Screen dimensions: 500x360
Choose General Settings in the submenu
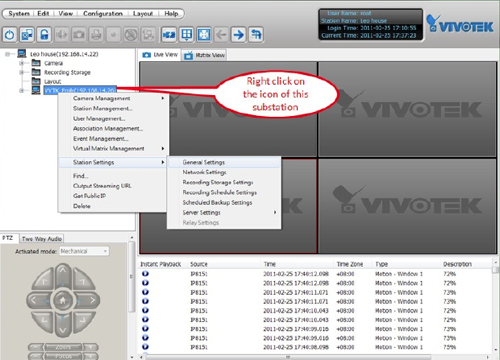224,162
